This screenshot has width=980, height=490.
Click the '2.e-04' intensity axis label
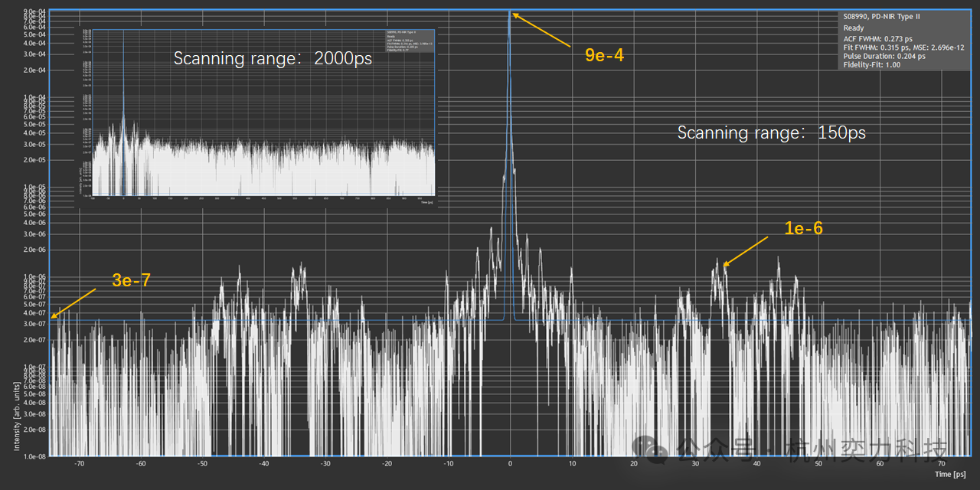34,70
